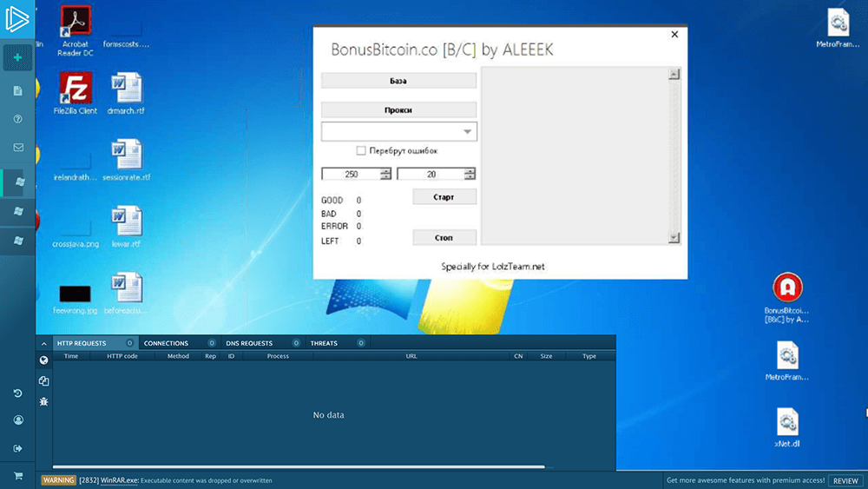
Task: Click the URL column header
Action: 411,356
